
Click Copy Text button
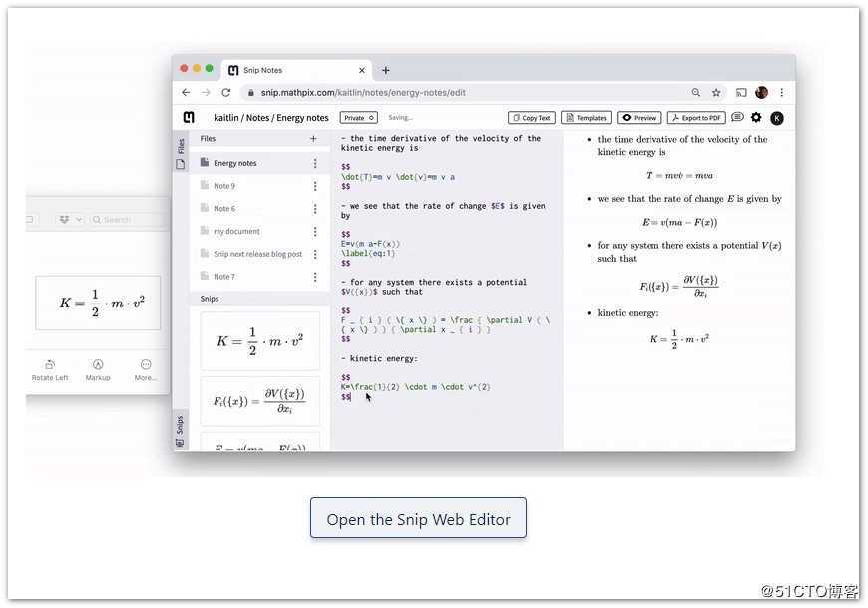pos(532,118)
